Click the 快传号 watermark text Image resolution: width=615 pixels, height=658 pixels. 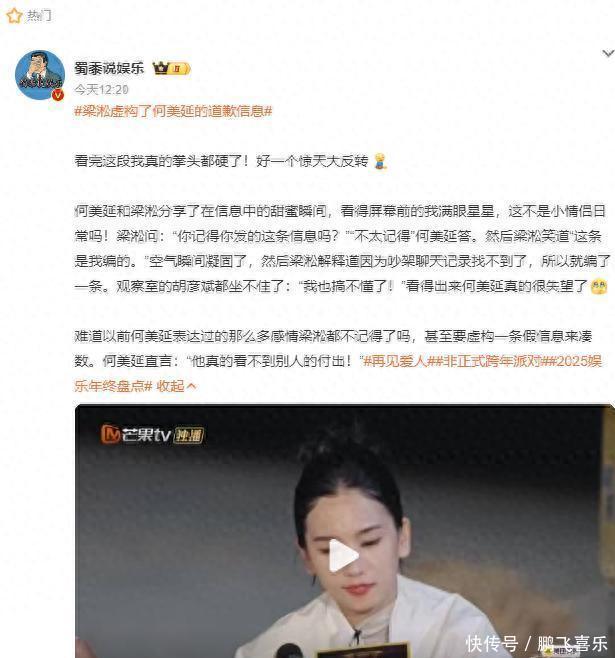coord(492,643)
